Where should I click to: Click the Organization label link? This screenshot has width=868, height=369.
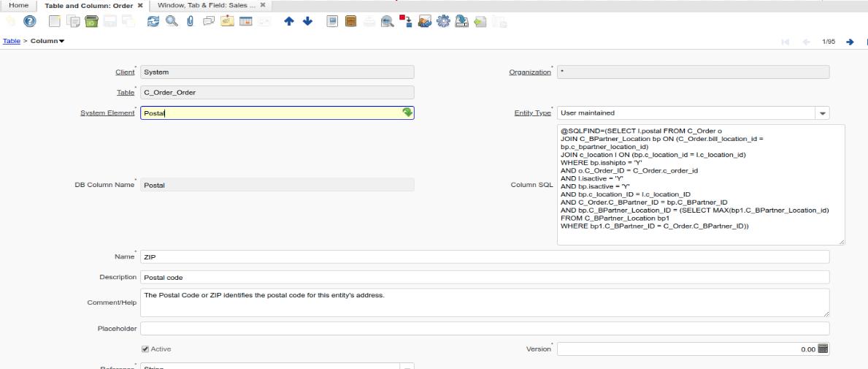[530, 72]
